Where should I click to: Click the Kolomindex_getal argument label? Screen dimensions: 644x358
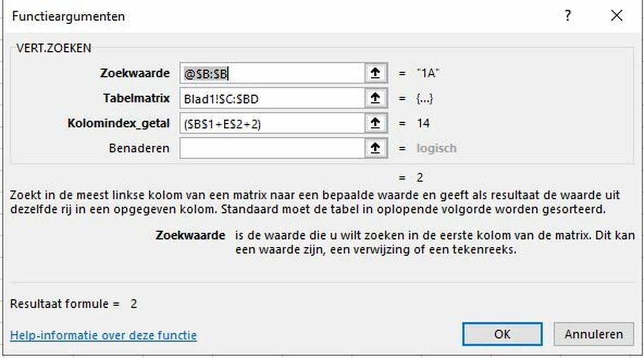click(x=119, y=123)
